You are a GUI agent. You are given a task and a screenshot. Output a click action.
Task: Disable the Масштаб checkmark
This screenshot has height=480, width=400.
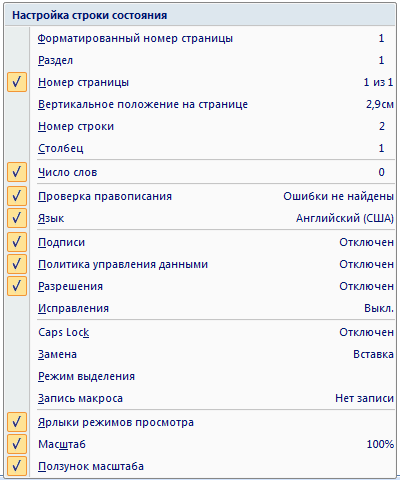[17, 444]
